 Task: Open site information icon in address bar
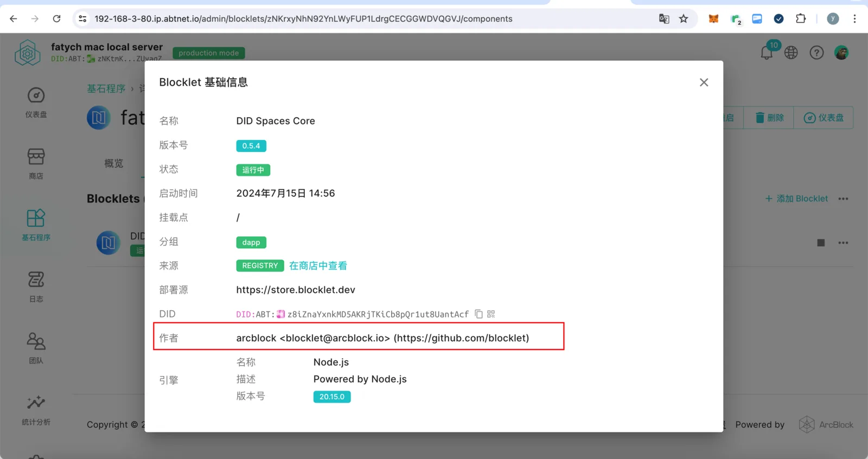point(82,19)
